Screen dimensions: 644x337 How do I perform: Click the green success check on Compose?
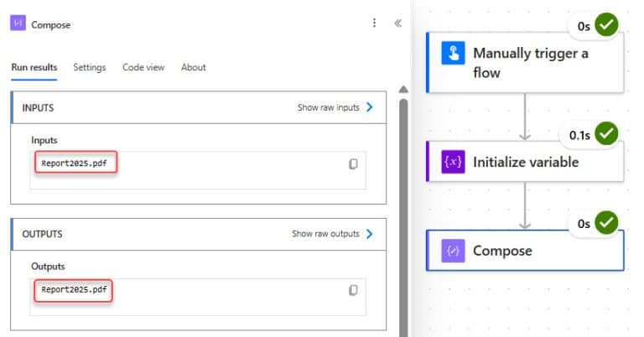coord(606,222)
